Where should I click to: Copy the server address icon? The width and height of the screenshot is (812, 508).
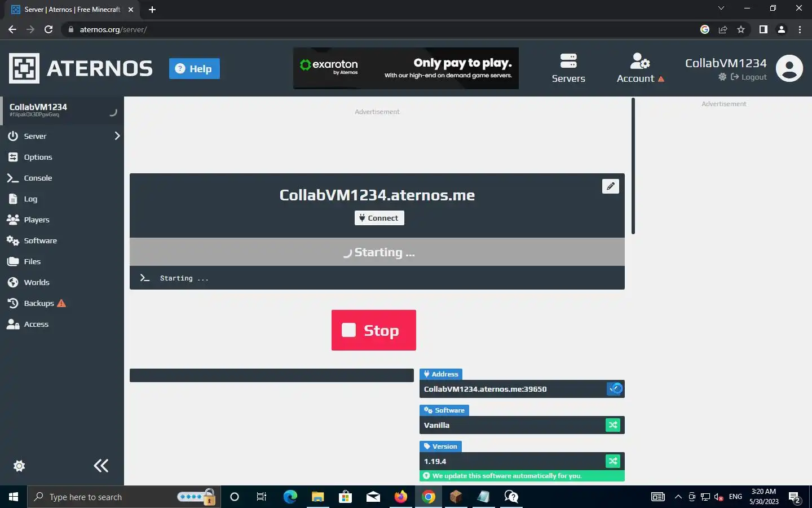click(x=615, y=389)
